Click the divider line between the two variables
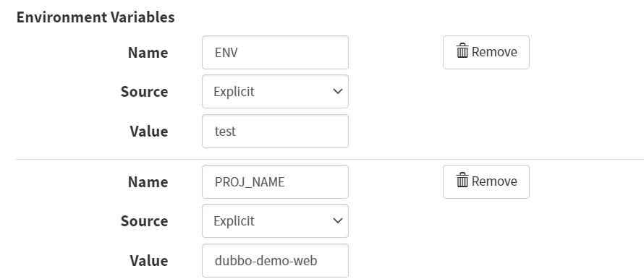 pos(330,159)
